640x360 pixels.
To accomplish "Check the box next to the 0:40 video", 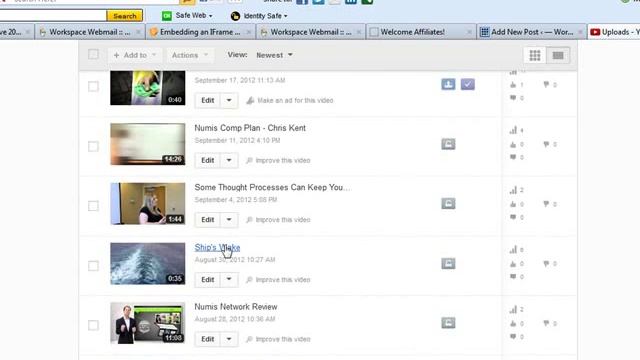I will coord(93,87).
